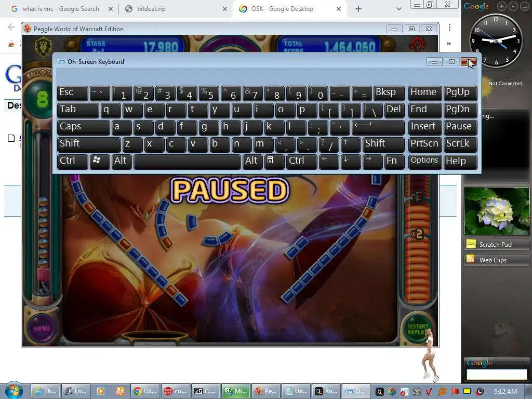Image resolution: width=532 pixels, height=399 pixels.
Task: Click the number 5 key
Action: coord(209,92)
